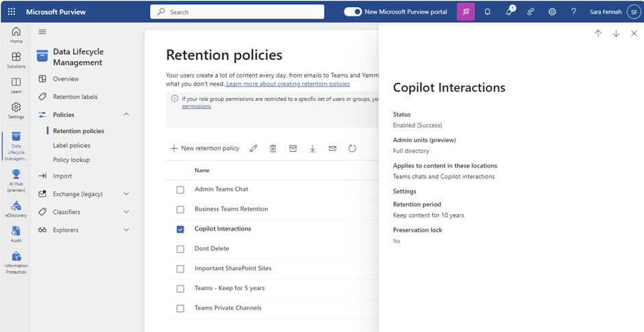
Task: Open the help question mark icon
Action: pos(573,12)
